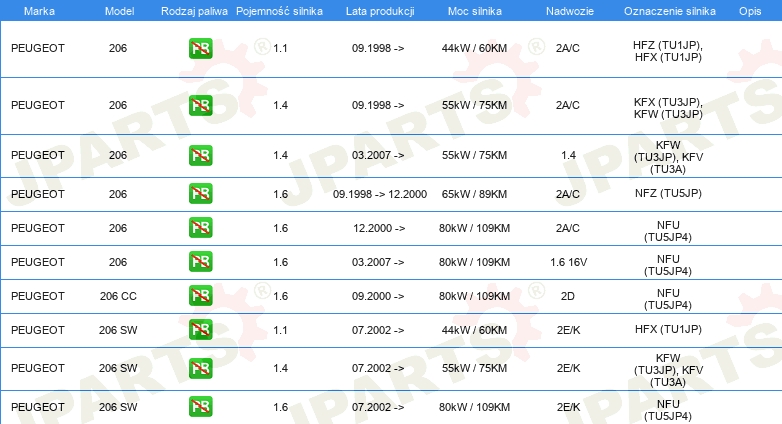The width and height of the screenshot is (782, 424).
Task: Select the 1.1 capacity cell in the 09.1998 row
Action: click(280, 48)
